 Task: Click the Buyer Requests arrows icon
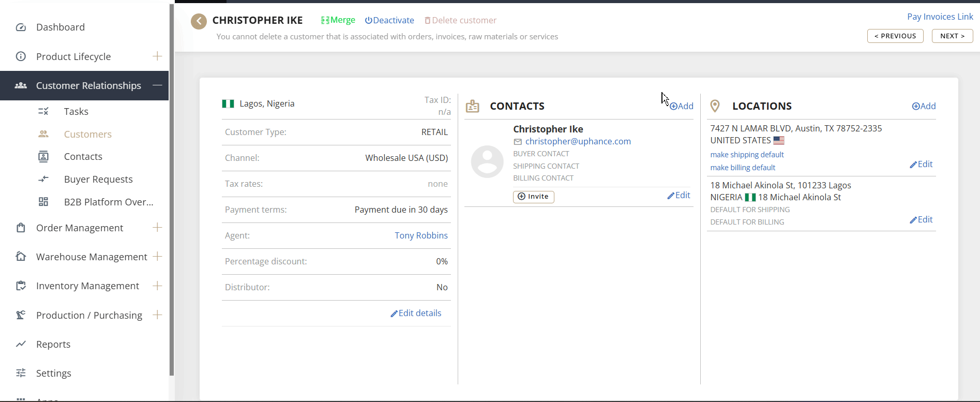coord(43,179)
